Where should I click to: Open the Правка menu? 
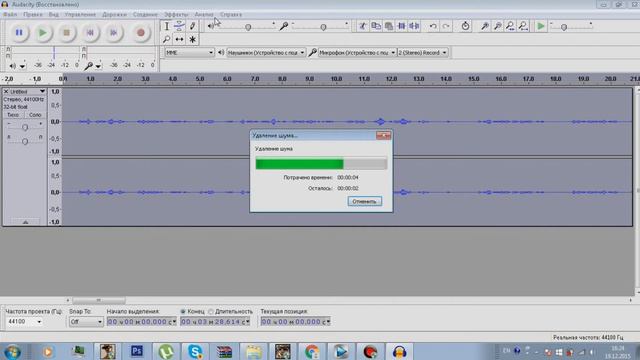pyautogui.click(x=33, y=14)
